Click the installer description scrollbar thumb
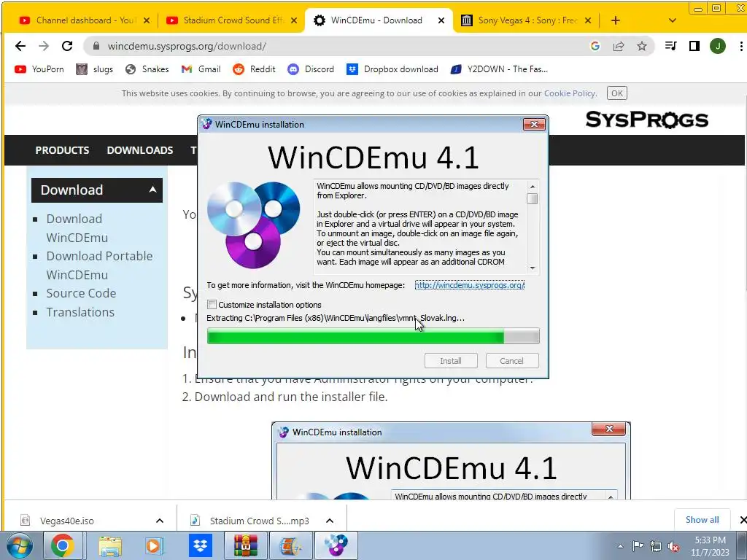Screen dimensions: 747x560 pos(533,198)
